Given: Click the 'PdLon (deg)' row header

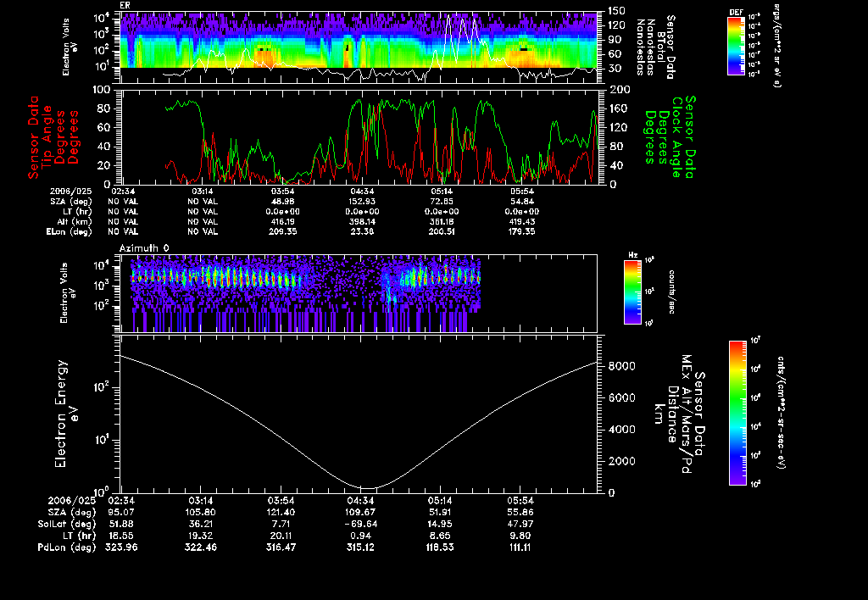Looking at the screenshot, I should click(x=67, y=547).
